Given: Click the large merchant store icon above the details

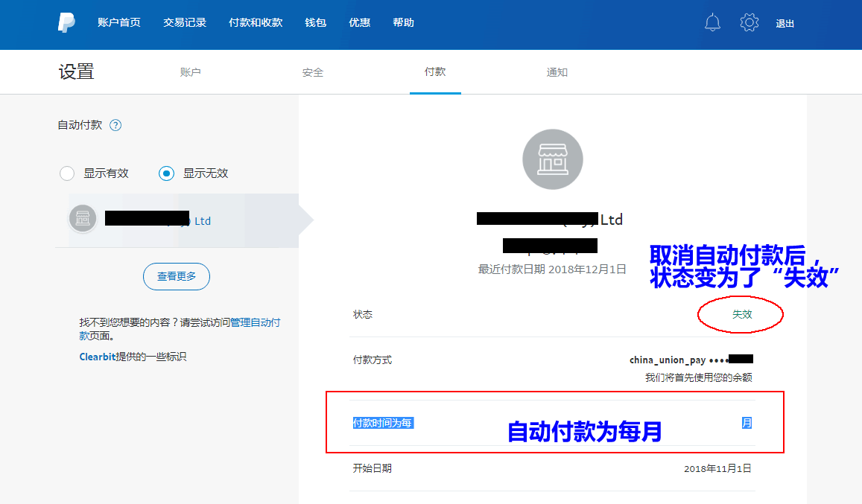Looking at the screenshot, I should pyautogui.click(x=552, y=159).
